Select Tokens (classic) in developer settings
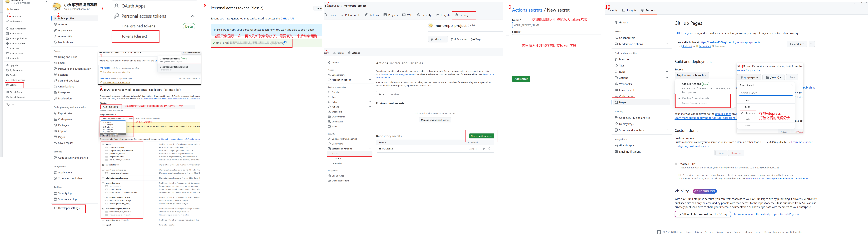Screen dimensions: 868x238 click(x=134, y=36)
